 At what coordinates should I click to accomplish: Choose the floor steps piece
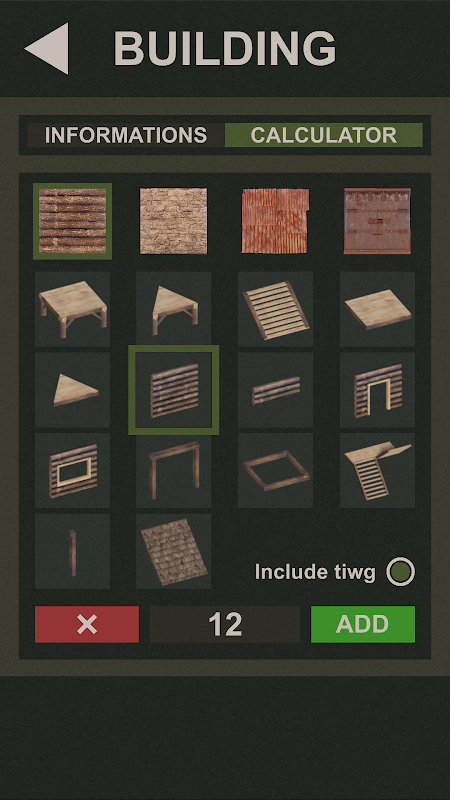[x=276, y=309]
